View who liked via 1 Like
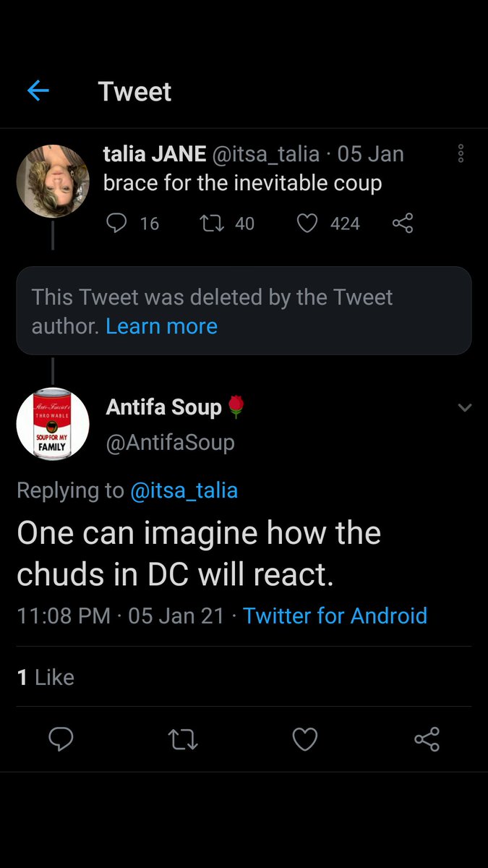Screen dimensions: 488x868 [x=46, y=677]
